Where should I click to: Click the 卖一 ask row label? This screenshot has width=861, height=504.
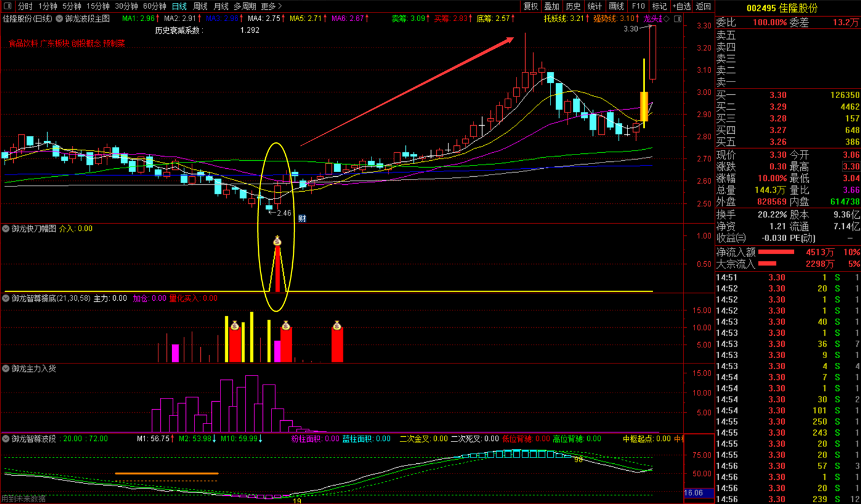(x=726, y=82)
